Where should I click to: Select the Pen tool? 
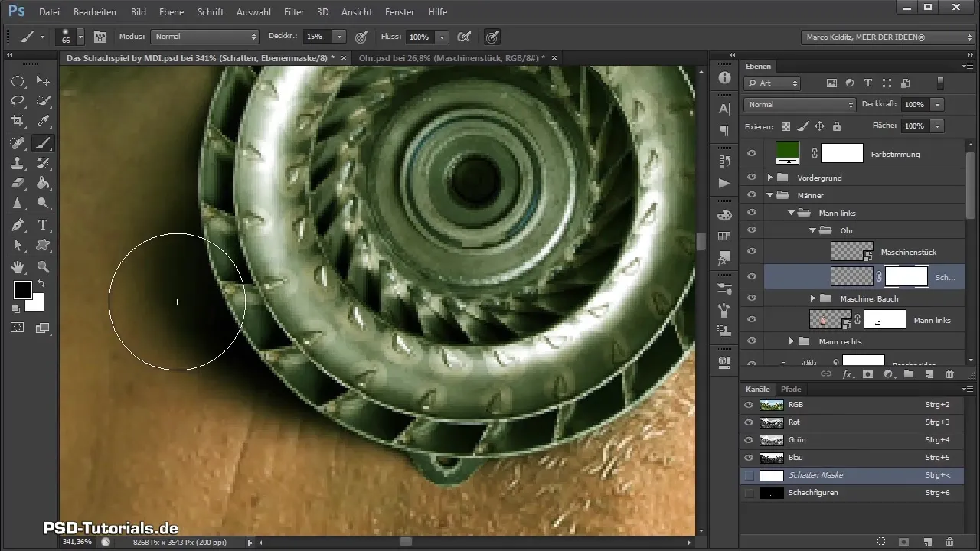click(x=18, y=225)
